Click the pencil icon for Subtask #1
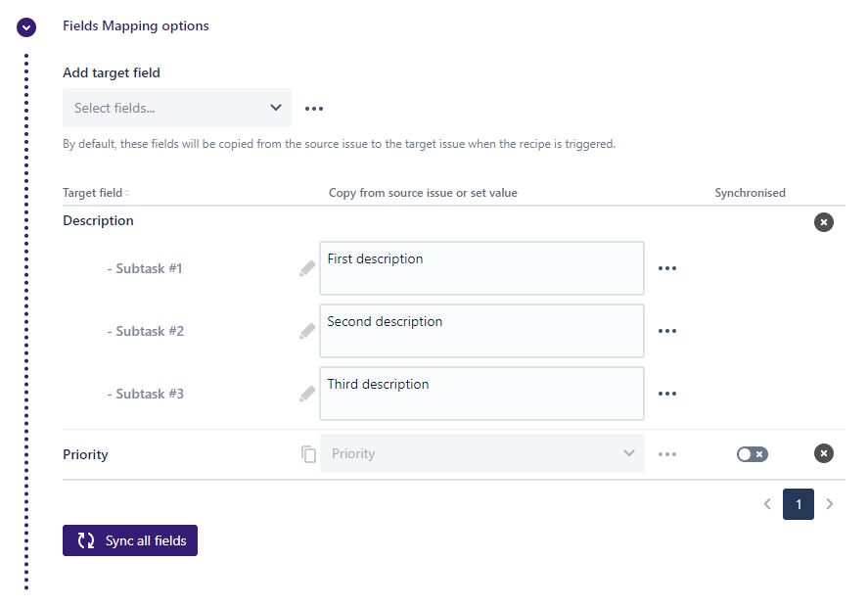The height and width of the screenshot is (608, 868). click(307, 268)
